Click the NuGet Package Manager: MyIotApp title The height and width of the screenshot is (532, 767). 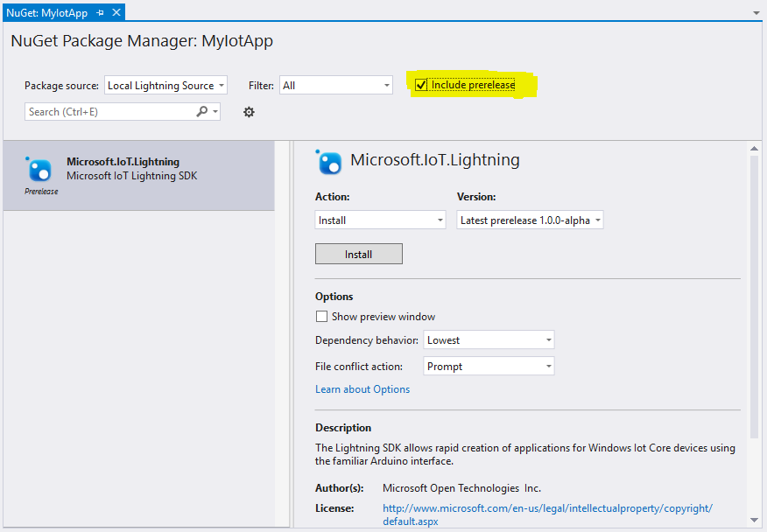(x=142, y=40)
